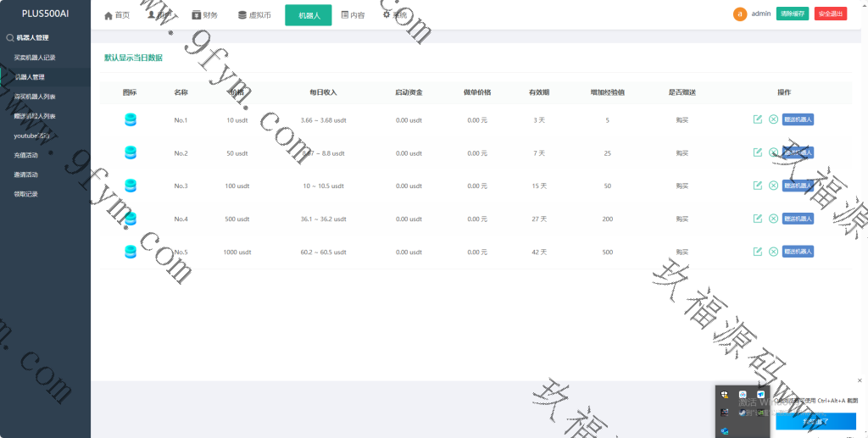Open the 首页 home tab
Image resolution: width=868 pixels, height=438 pixels.
pyautogui.click(x=117, y=15)
